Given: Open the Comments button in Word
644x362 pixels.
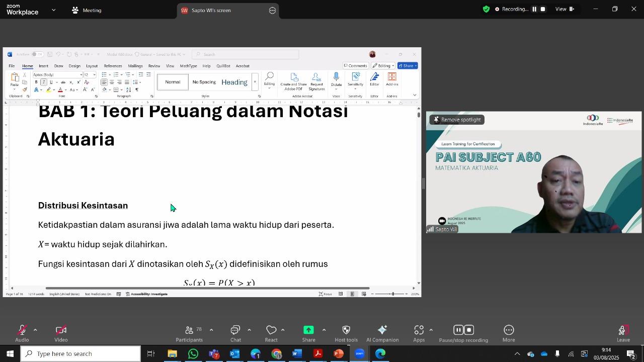Looking at the screenshot, I should coord(356,66).
